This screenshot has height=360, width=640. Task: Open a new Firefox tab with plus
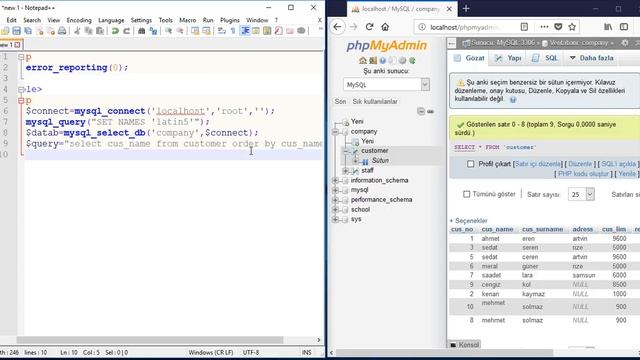466,8
